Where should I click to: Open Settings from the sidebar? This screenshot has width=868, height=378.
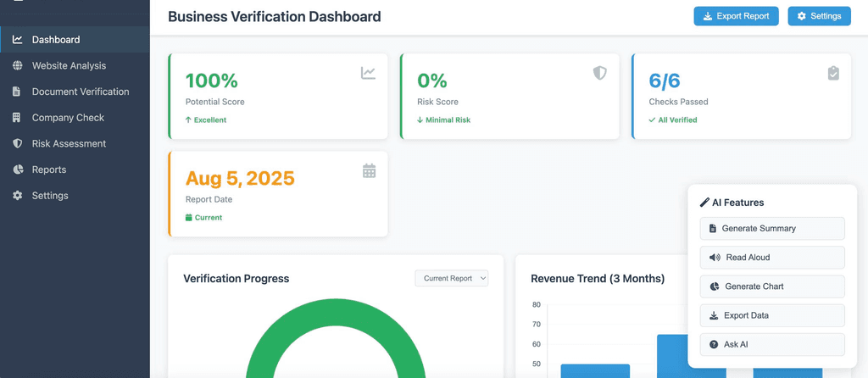click(75, 196)
